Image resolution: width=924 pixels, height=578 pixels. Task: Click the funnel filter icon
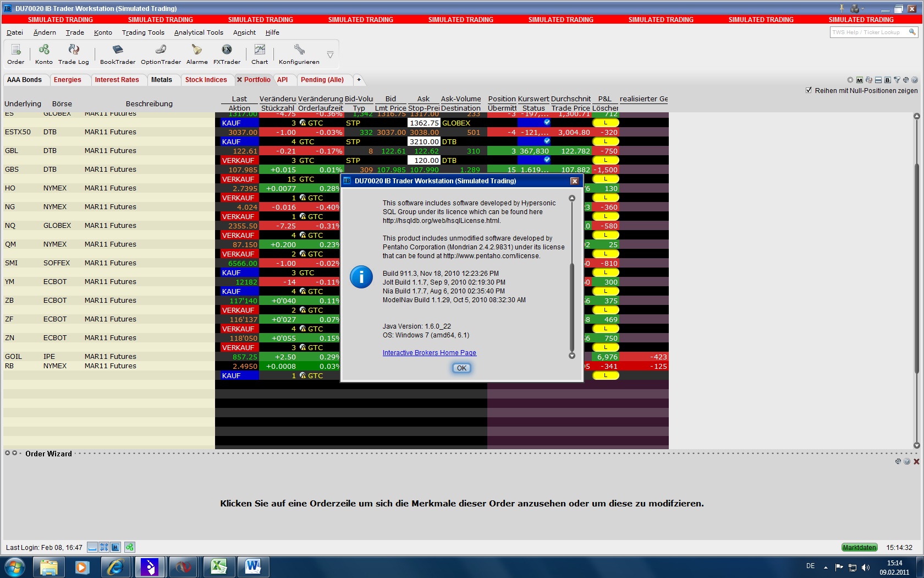pos(897,80)
